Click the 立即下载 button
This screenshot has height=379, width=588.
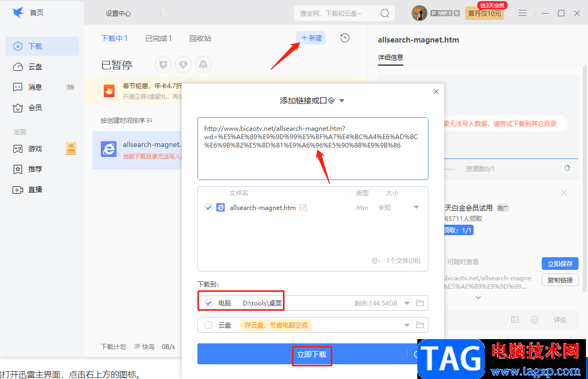point(312,354)
